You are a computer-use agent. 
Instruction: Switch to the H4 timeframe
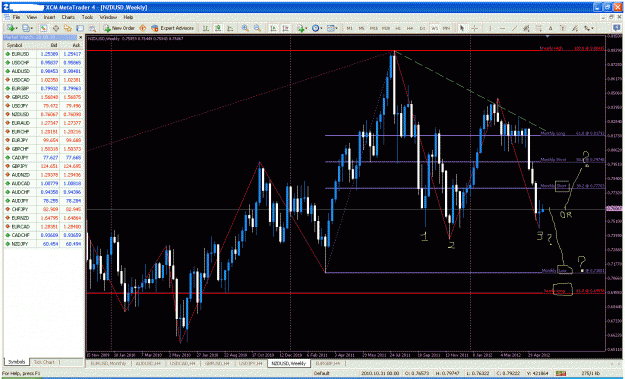click(x=410, y=28)
